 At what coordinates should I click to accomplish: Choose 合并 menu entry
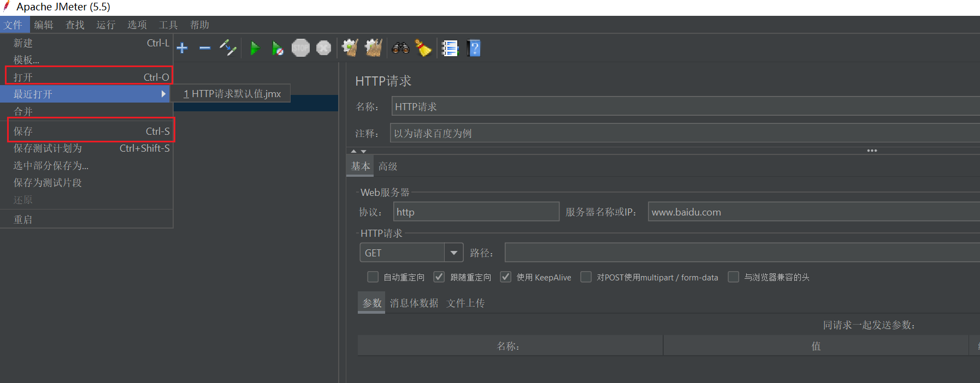coord(86,111)
